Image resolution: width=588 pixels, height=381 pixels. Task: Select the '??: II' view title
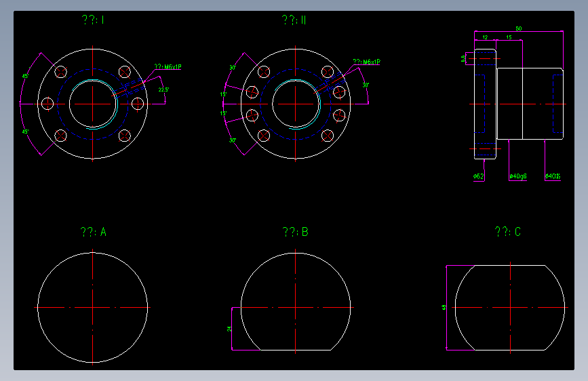tap(294, 20)
